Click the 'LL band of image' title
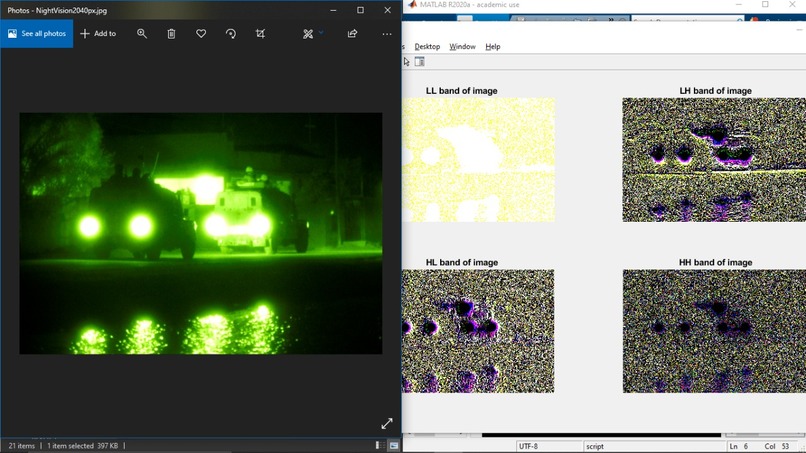Screen dimensions: 806x453 462,90
